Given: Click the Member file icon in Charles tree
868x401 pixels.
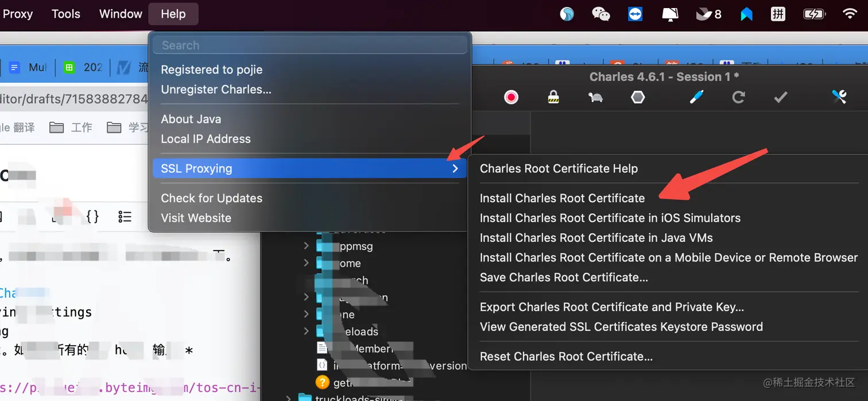Looking at the screenshot, I should coord(322,348).
